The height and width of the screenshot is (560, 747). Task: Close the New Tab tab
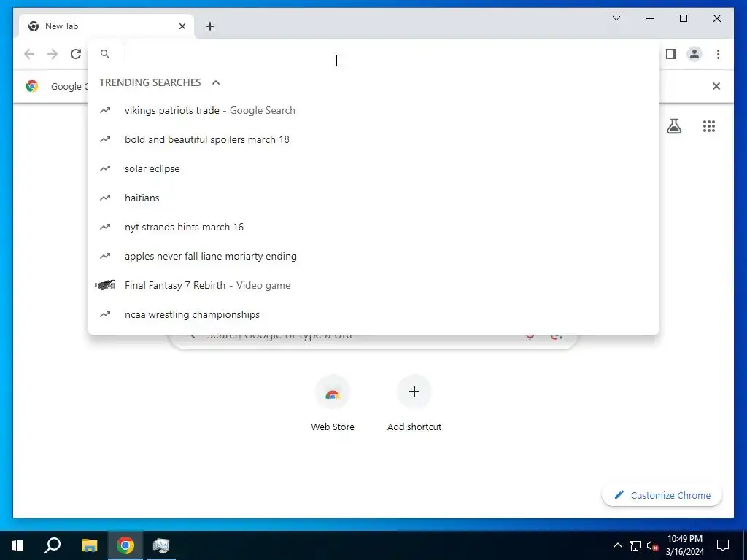182,26
